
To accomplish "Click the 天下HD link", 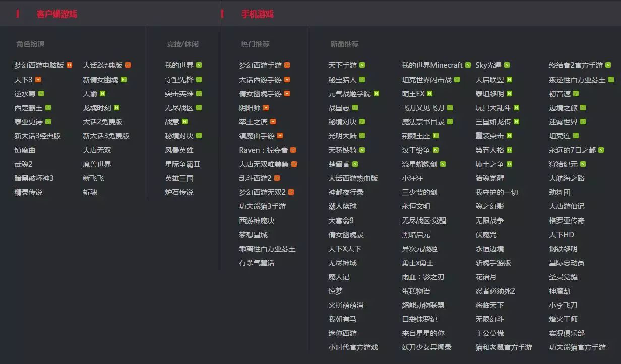I will pyautogui.click(x=562, y=235).
